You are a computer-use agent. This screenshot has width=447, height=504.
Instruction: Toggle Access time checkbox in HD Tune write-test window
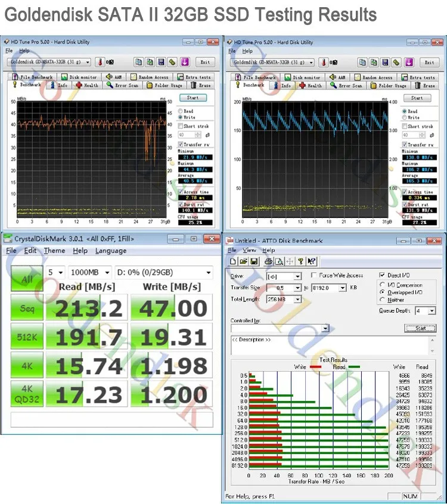(181, 192)
